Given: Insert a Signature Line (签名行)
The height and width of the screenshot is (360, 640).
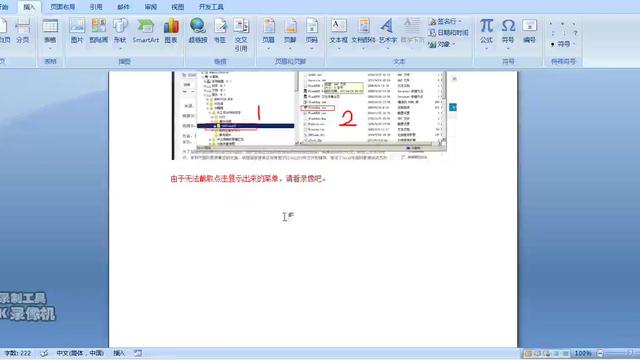Looking at the screenshot, I should [x=445, y=21].
